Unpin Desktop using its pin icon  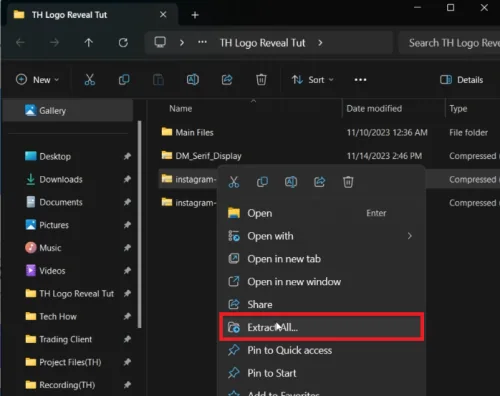click(127, 156)
